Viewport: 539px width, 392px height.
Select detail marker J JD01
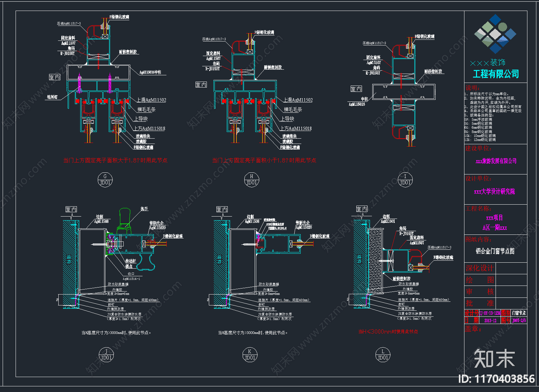click(106, 355)
